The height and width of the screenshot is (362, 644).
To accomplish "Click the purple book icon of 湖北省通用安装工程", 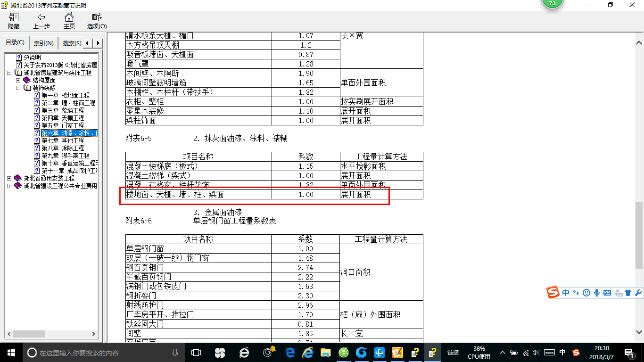I will [x=18, y=178].
